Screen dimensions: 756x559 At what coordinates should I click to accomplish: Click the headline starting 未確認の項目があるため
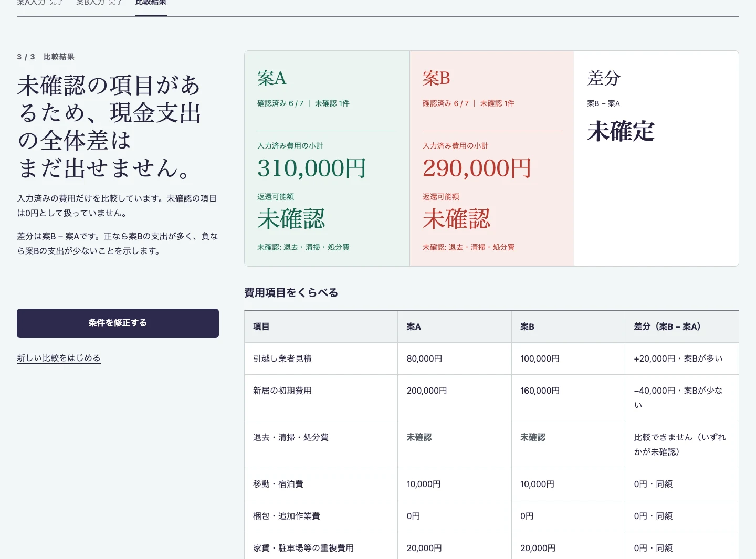pyautogui.click(x=109, y=126)
